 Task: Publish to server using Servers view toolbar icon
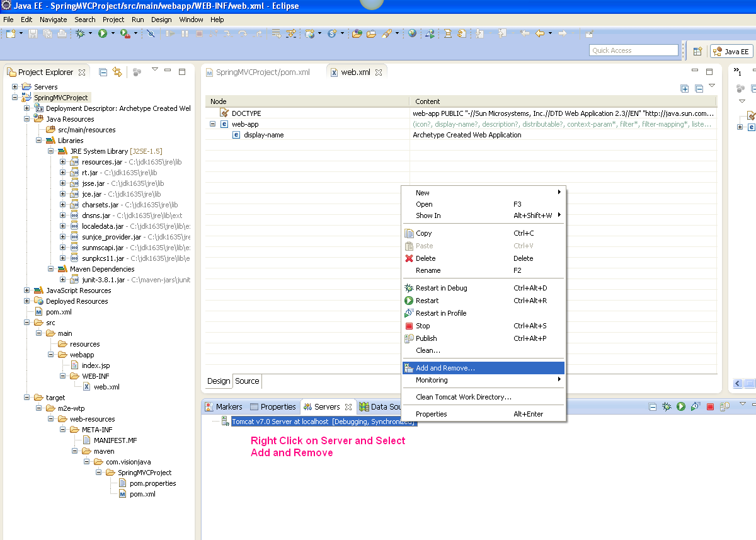725,407
